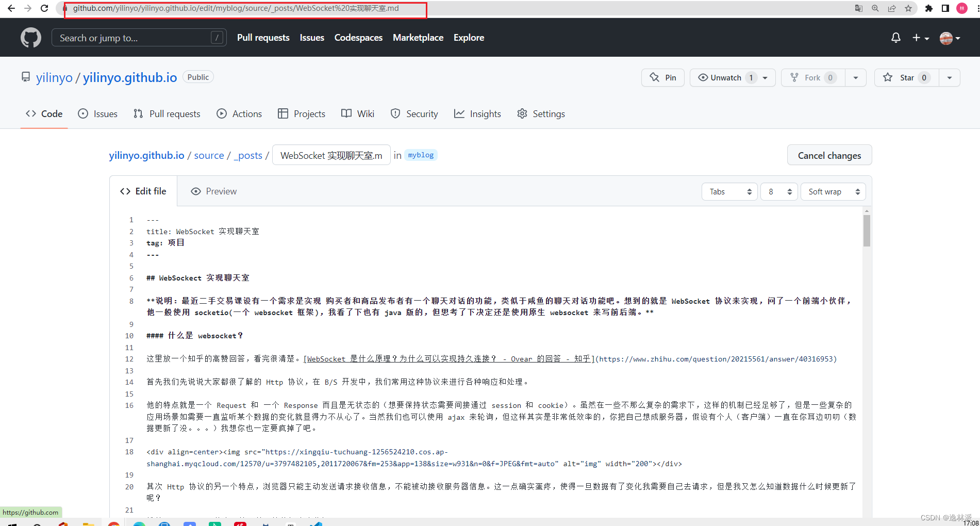Open the Insights graph icon
Screen dimensions: 980x526
pos(459,113)
